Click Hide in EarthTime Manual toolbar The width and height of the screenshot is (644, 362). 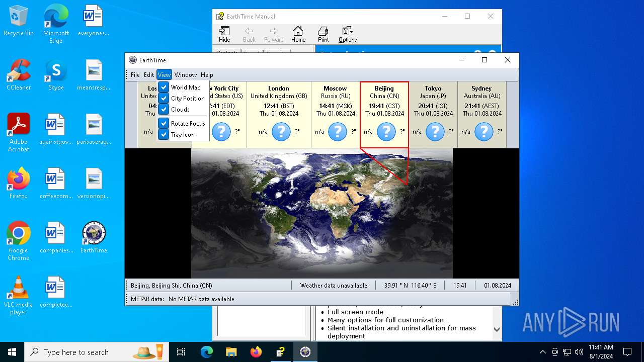(x=224, y=34)
